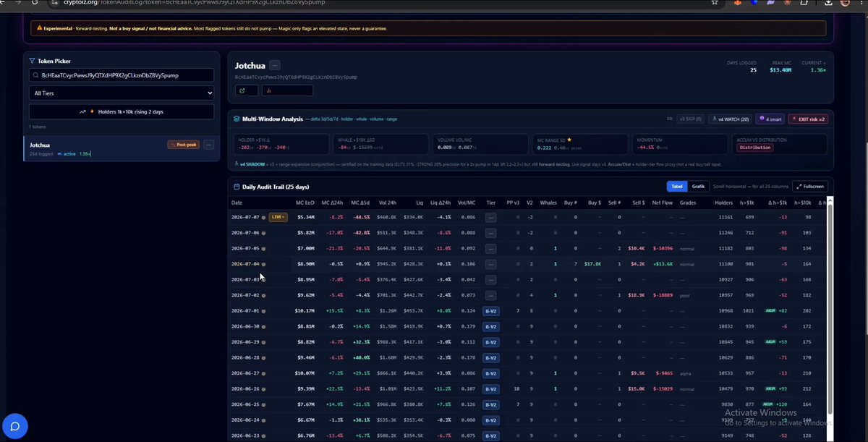The width and height of the screenshot is (868, 442).
Task: Click the bookmark star in the address bar
Action: point(715,3)
